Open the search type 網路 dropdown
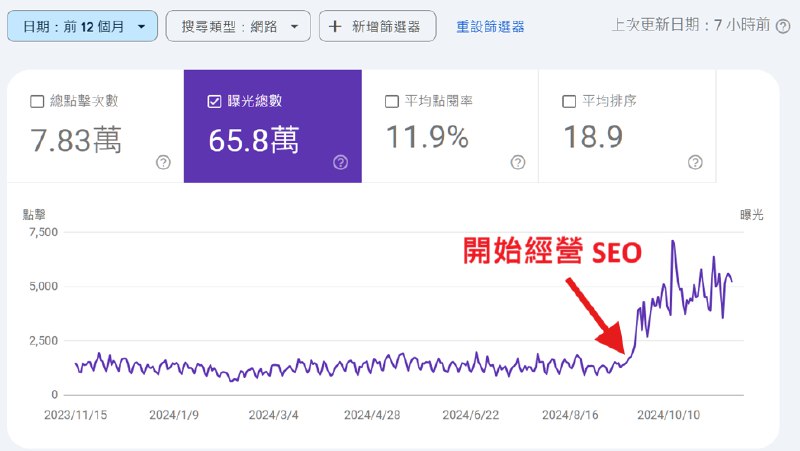Screen dimensions: 800x451 click(x=238, y=26)
